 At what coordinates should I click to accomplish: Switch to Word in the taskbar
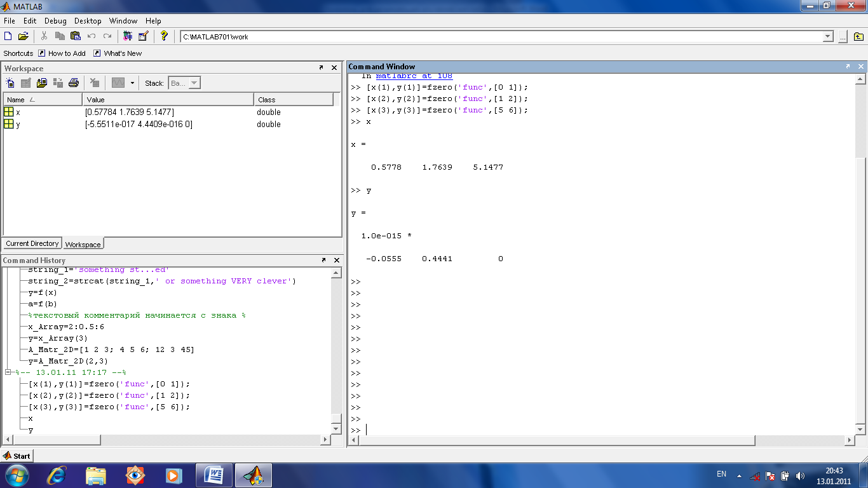(214, 475)
